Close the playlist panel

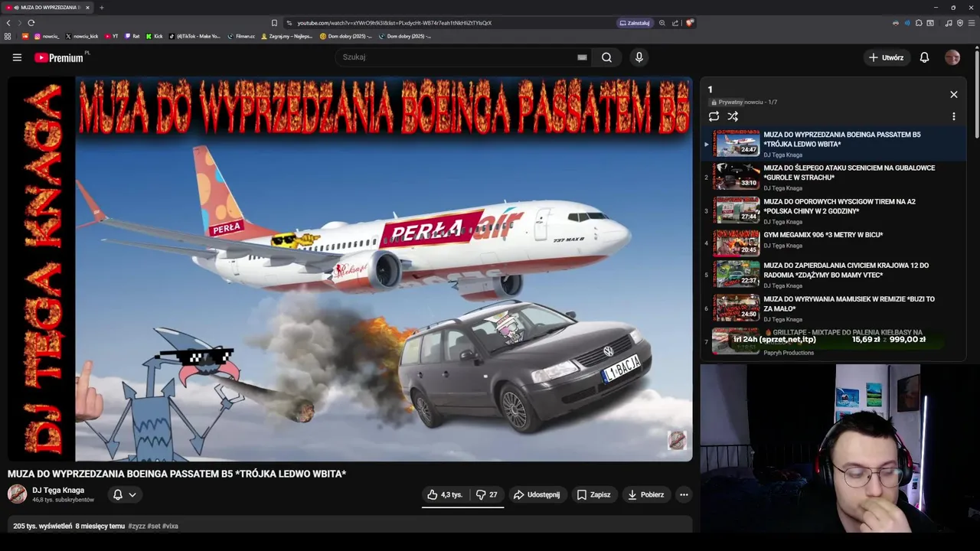click(954, 94)
